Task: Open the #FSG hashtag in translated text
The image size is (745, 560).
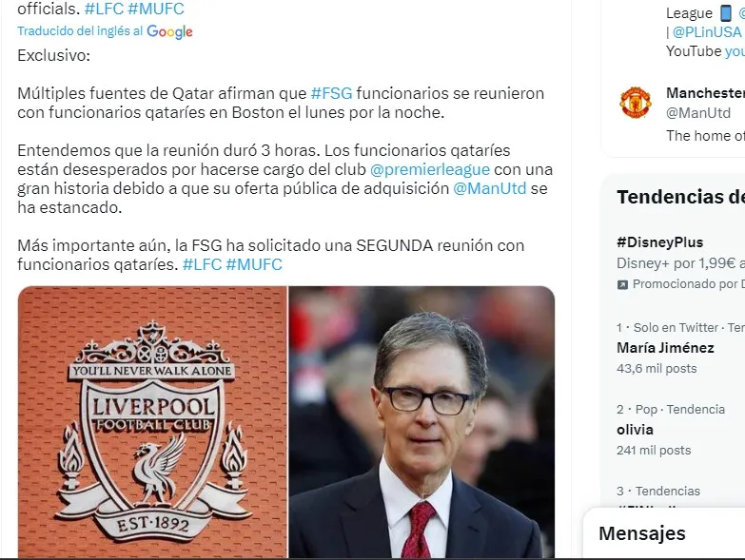Action: [x=332, y=93]
